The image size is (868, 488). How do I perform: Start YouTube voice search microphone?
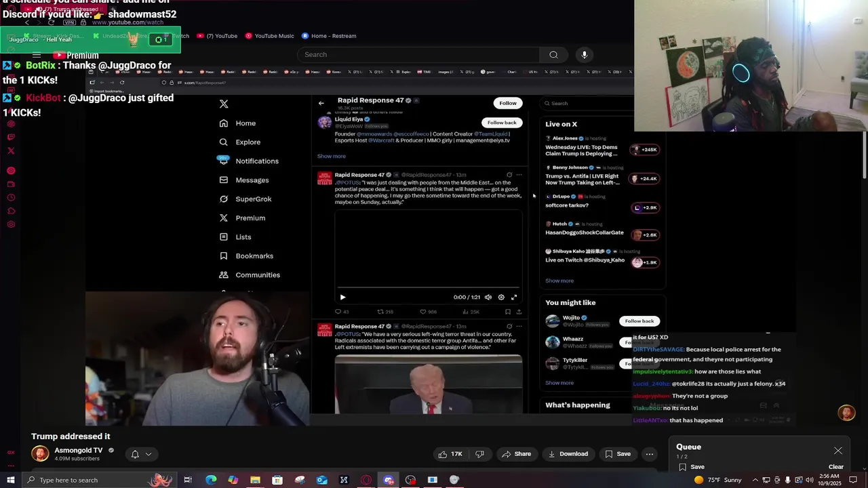(x=585, y=55)
